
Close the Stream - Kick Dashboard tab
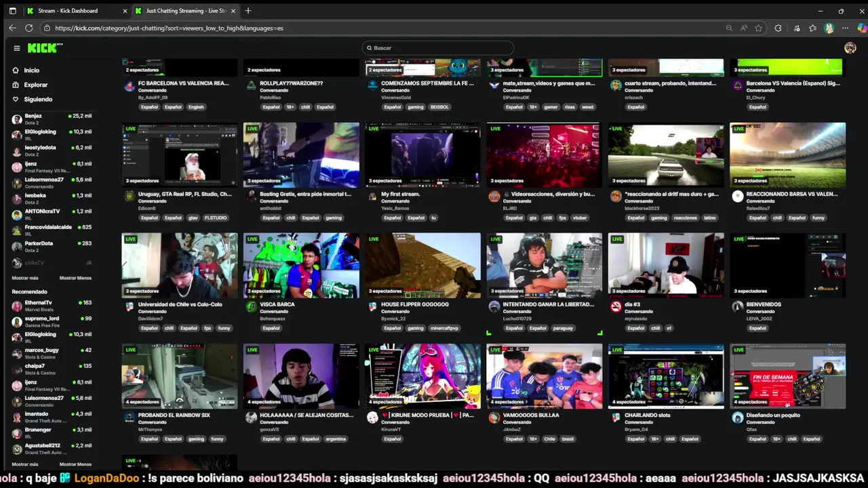tap(125, 11)
